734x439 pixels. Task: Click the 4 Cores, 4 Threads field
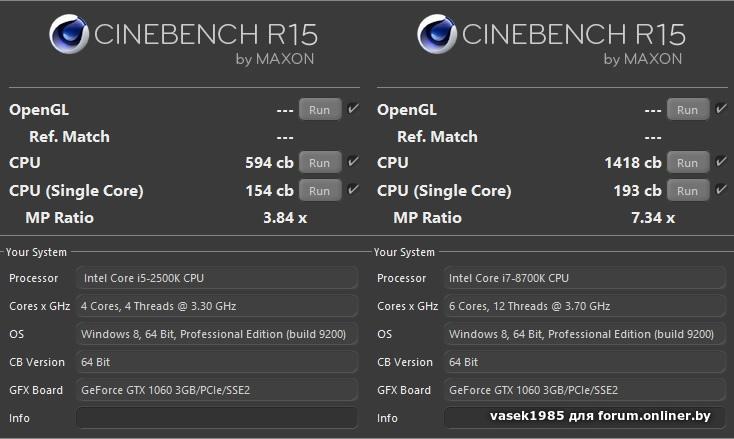click(x=217, y=306)
